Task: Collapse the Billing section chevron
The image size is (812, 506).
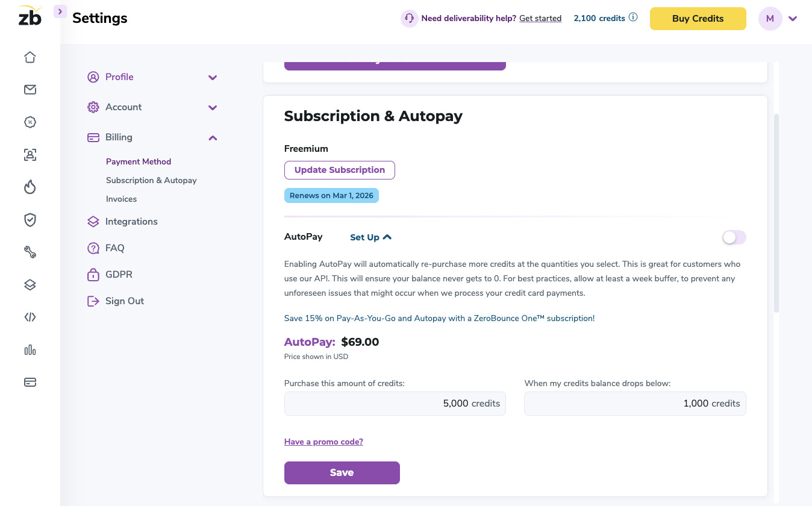Action: point(213,137)
